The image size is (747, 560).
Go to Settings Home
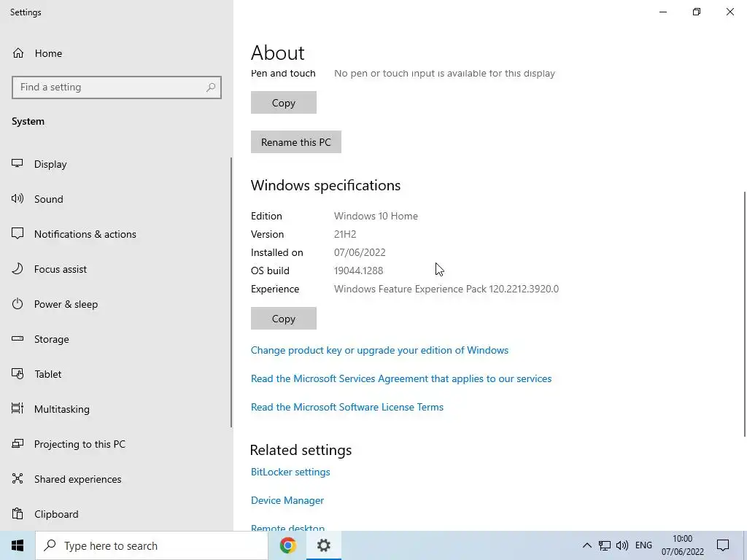click(x=37, y=53)
